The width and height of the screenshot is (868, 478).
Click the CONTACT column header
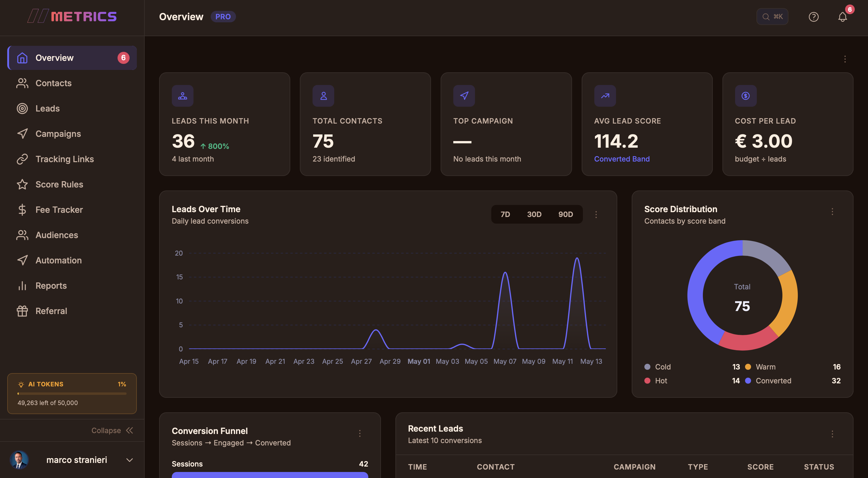pyautogui.click(x=496, y=467)
